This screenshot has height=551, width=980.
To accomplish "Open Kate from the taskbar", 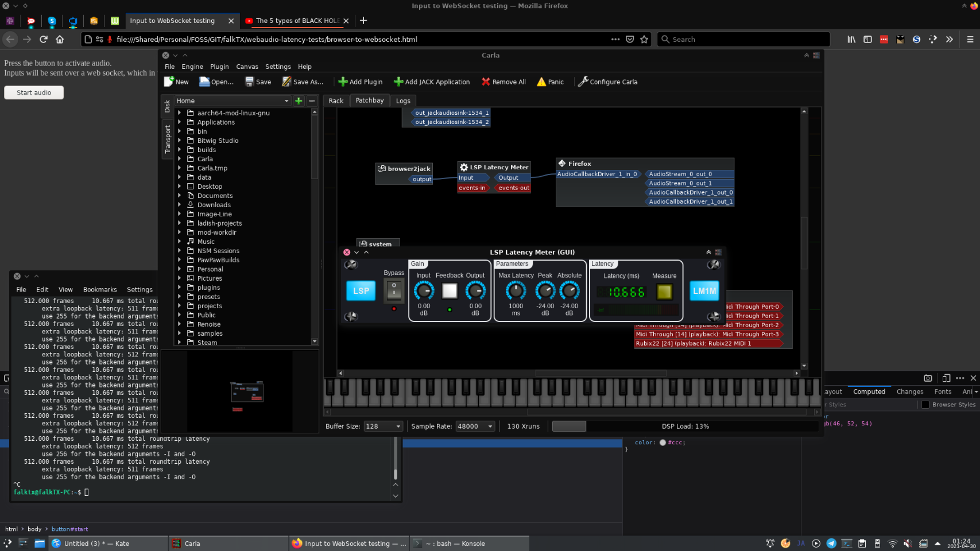I will [x=107, y=543].
